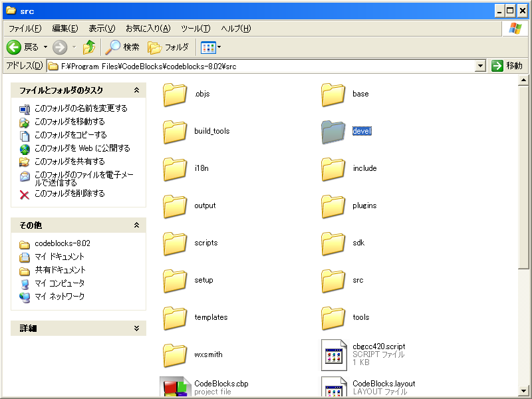Select the wxsmith folder icon
532x399 pixels.
point(175,356)
